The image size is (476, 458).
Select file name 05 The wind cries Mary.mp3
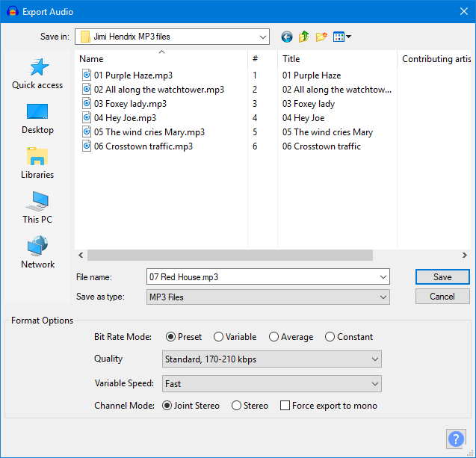click(x=149, y=132)
